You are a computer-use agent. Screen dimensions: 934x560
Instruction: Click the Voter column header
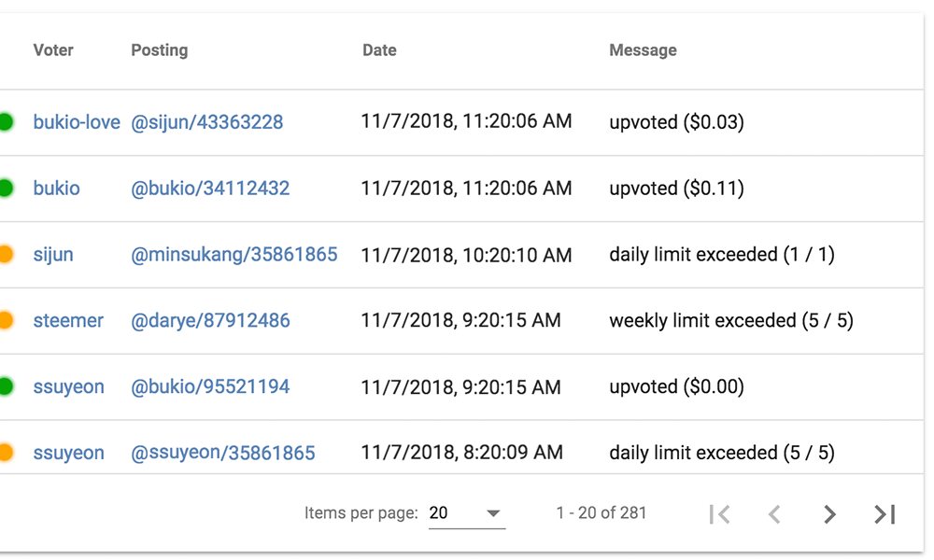click(53, 50)
